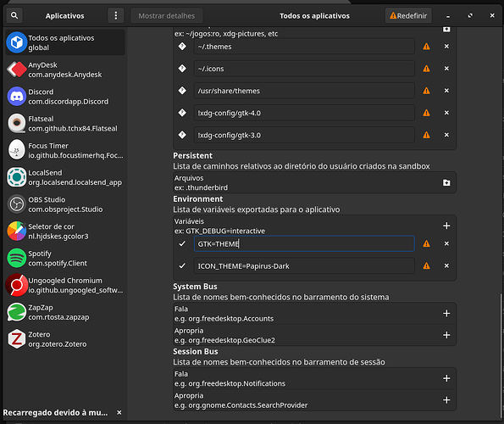Screen dimensions: 504x424
Task: Add System Bus Fala name
Action: (446, 313)
